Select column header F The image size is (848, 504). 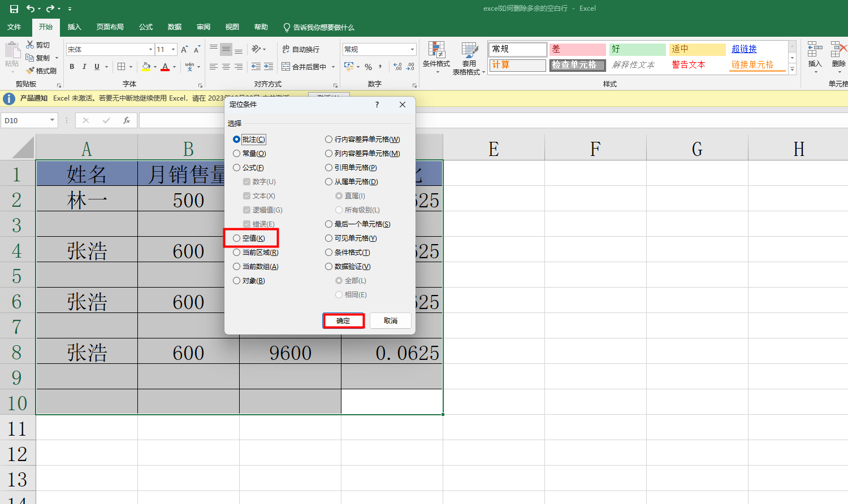[x=595, y=149]
